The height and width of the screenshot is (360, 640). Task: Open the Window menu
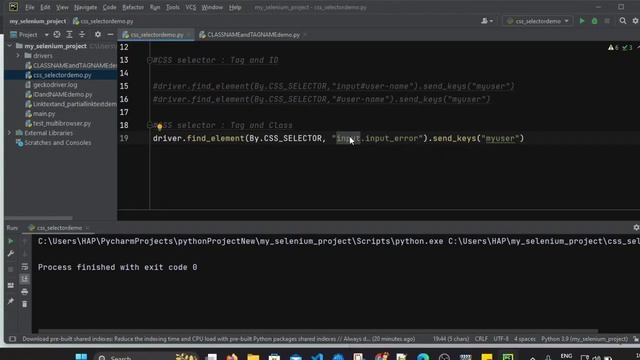212,7
